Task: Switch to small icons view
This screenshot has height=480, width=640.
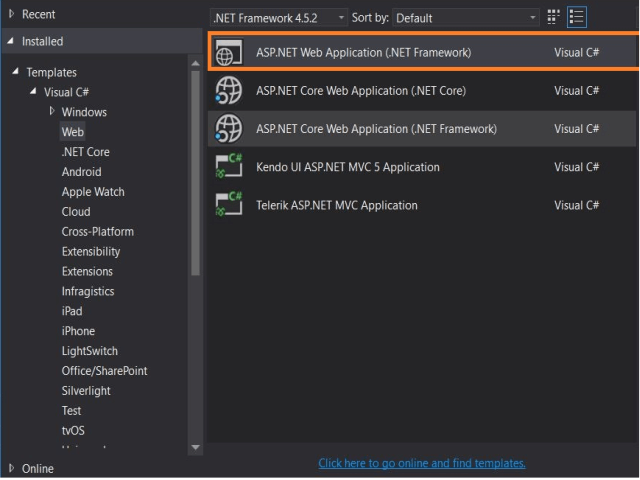Action: [555, 18]
